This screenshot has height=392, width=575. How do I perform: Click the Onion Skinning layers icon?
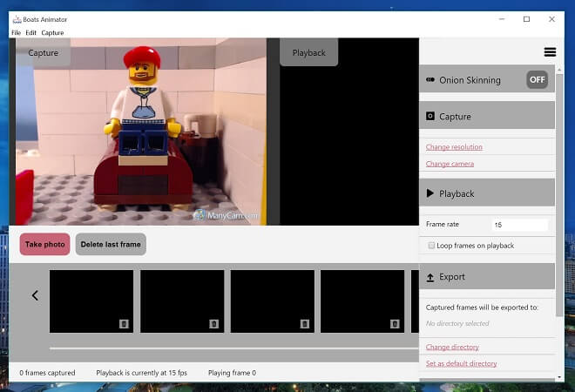click(x=430, y=79)
